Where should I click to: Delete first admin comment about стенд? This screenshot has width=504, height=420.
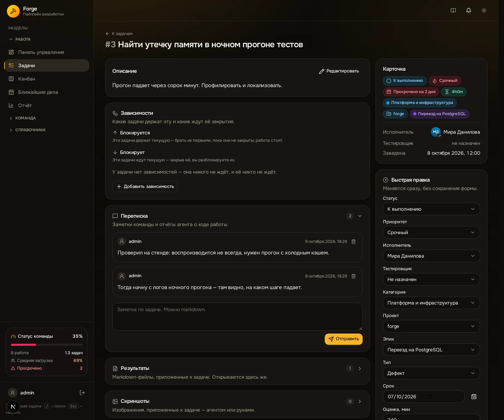tap(353, 241)
